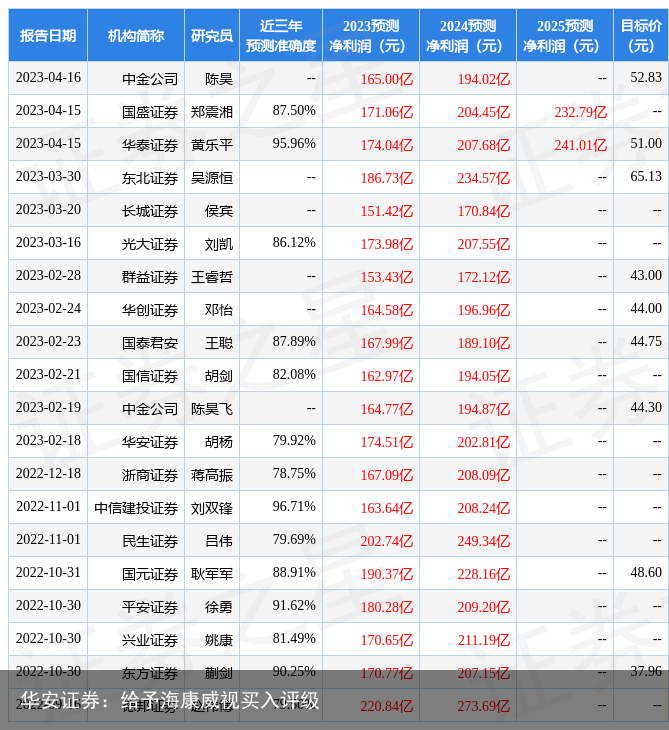Viewport: 669px width, 730px height.
Task: Select the date cell 2022-10-31
Action: pyautogui.click(x=48, y=573)
